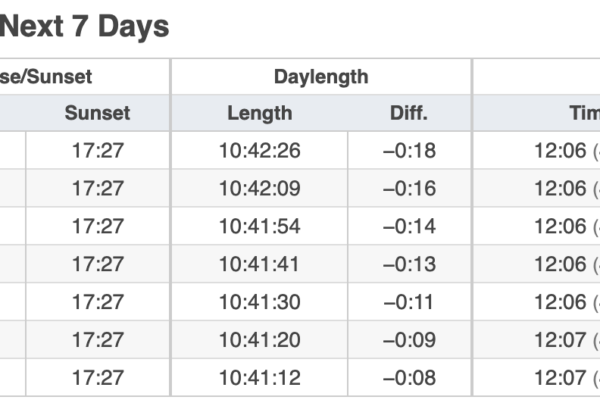The image size is (600, 400).
Task: Click the –0:08 difference cell
Action: tap(409, 378)
